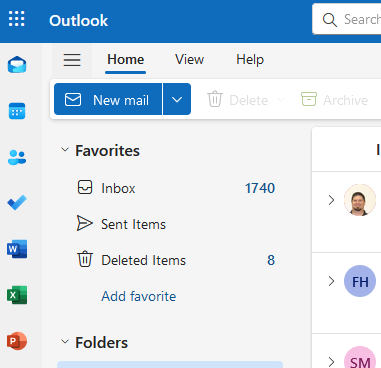Launch PowerPoint from the sidebar
This screenshot has width=381, height=368.
pyautogui.click(x=17, y=341)
